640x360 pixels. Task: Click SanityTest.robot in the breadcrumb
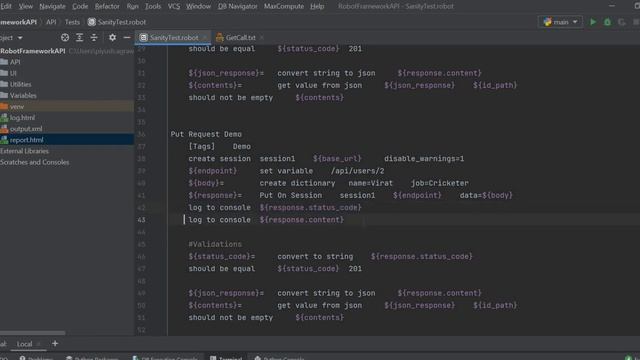[x=122, y=22]
